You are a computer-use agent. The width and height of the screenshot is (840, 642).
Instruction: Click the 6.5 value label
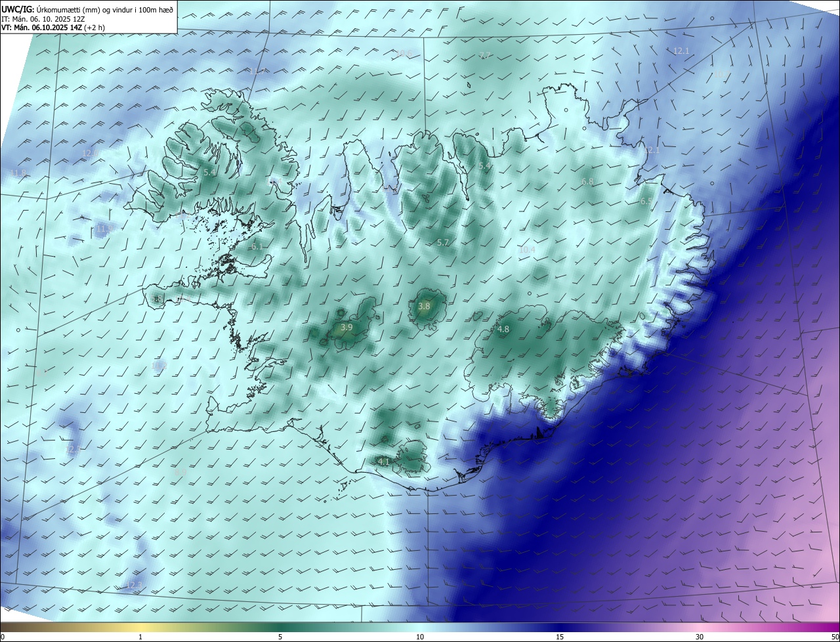point(646,202)
